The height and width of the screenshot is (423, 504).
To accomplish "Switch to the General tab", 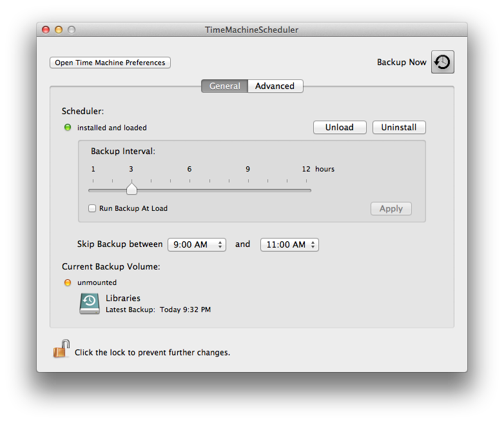I will coord(225,86).
